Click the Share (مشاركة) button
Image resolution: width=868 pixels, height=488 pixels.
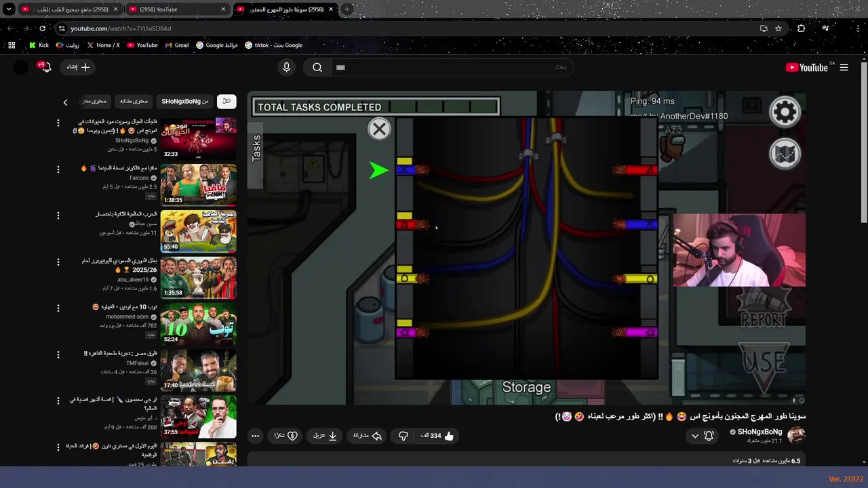coord(368,436)
